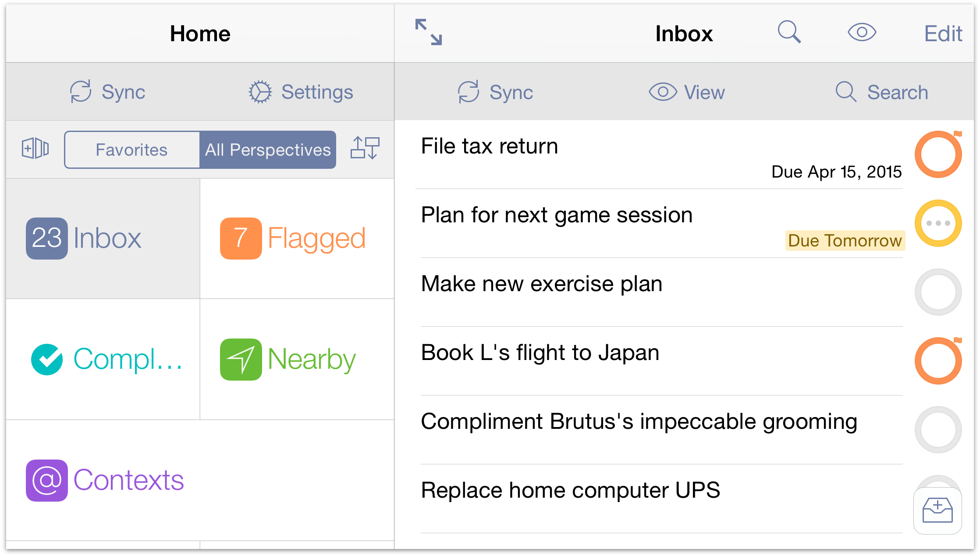Expand the resize handle between panels
Screen dimensions: 980x556
(x=428, y=32)
